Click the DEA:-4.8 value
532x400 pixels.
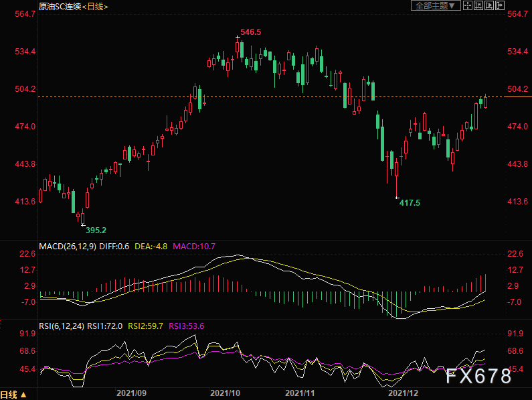click(x=151, y=247)
